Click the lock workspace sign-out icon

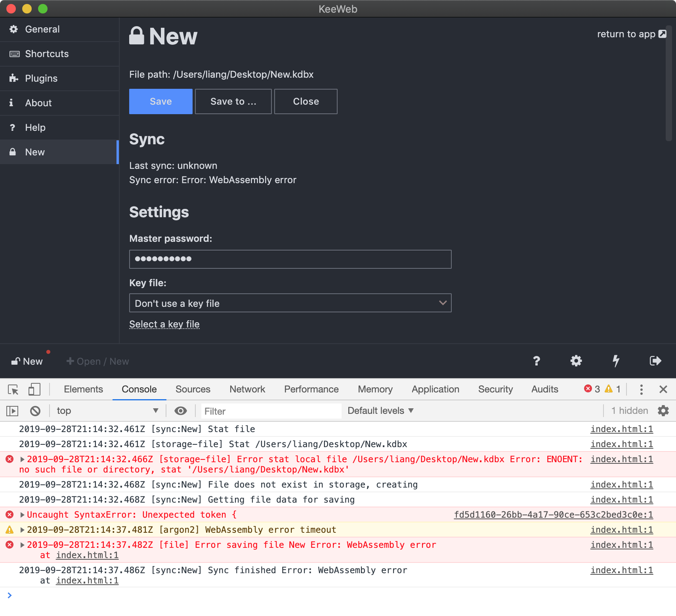(x=655, y=361)
